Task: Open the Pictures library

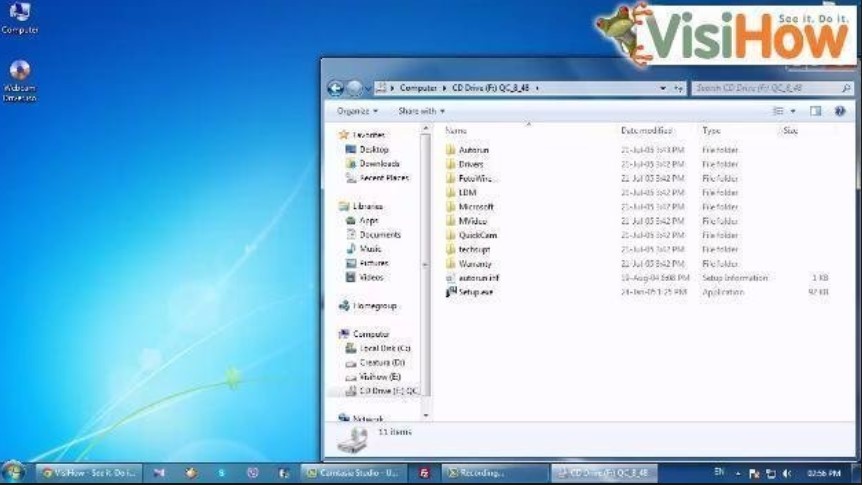Action: click(367, 263)
